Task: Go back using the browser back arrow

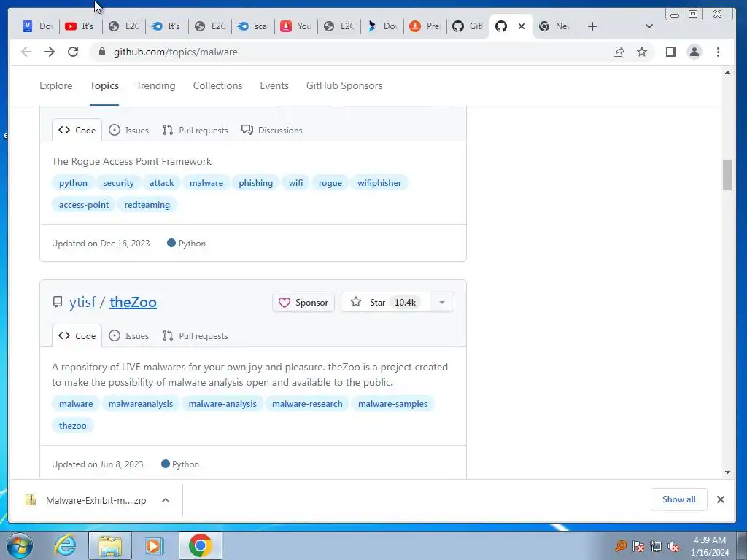Action: coord(26,52)
